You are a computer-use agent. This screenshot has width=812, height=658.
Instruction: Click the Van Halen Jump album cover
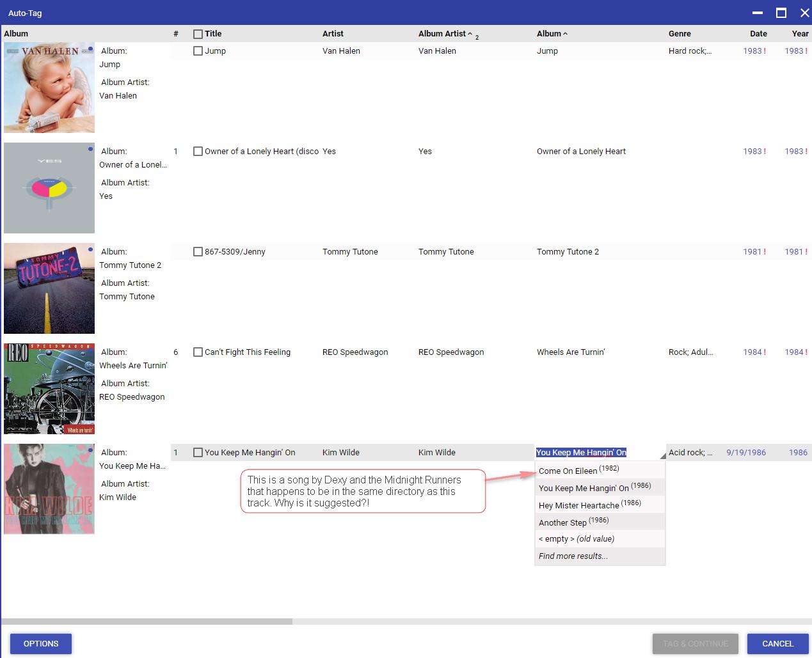49,88
